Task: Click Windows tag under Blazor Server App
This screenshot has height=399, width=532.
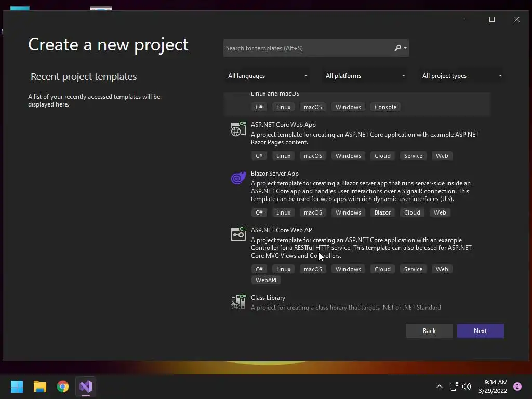Action: (x=348, y=212)
